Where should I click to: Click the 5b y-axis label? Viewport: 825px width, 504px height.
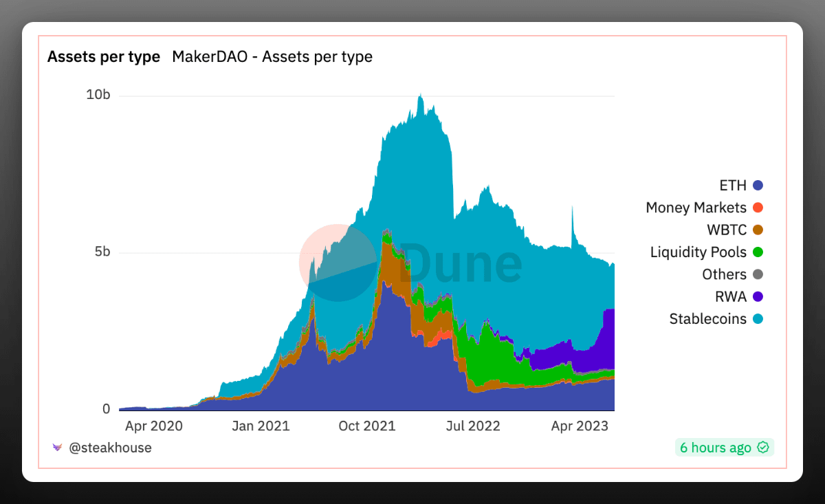[x=102, y=252]
